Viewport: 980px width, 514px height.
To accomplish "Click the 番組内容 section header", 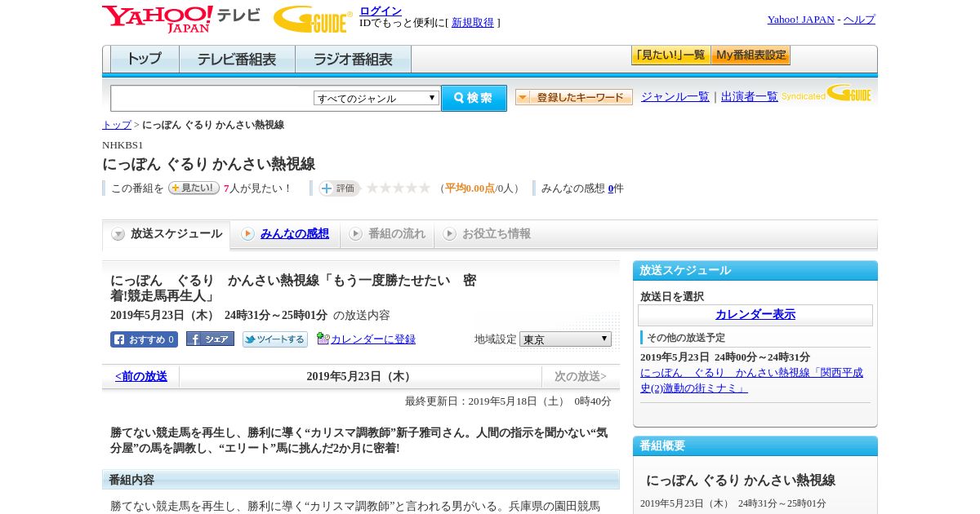I will (x=361, y=480).
